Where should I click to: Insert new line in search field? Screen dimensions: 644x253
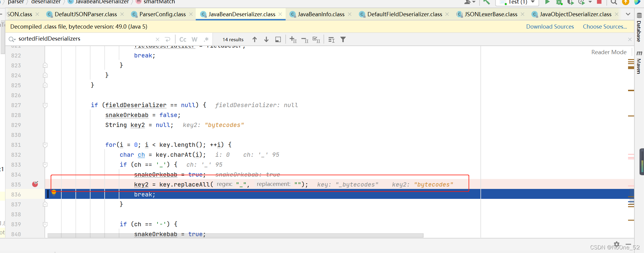[168, 39]
